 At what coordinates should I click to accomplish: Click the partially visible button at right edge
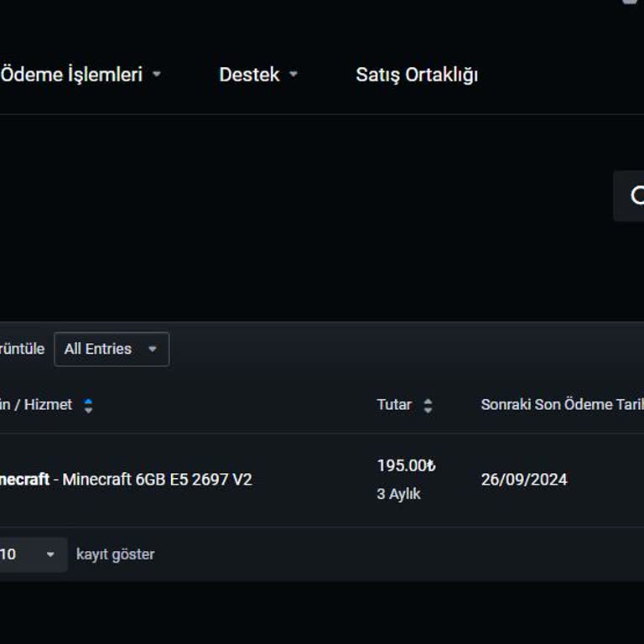point(631,196)
